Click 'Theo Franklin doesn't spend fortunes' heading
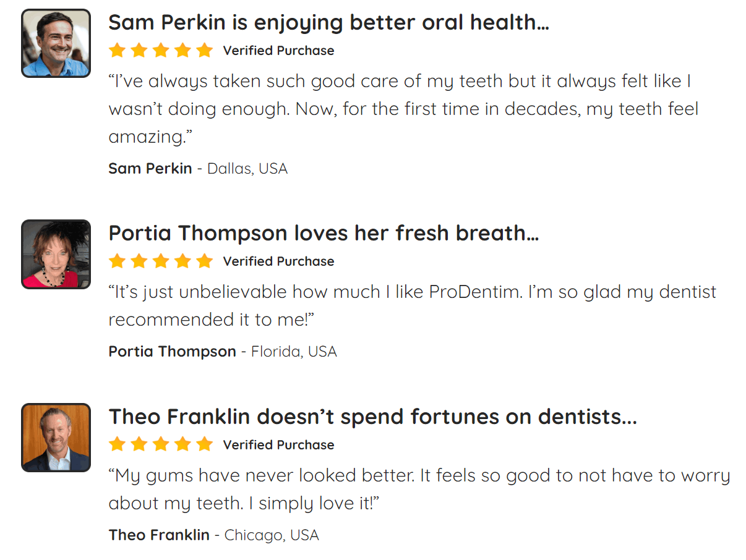Viewport: 746px width, 560px height. pos(372,417)
